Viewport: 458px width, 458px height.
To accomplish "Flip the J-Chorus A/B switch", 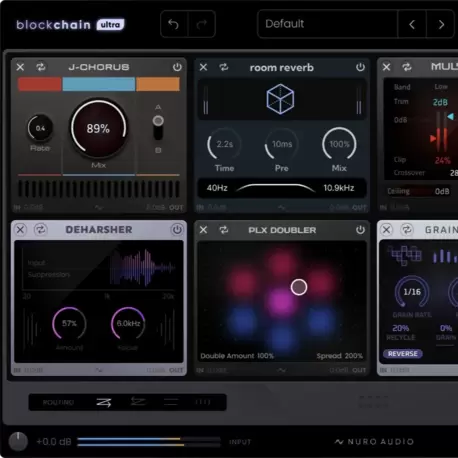I will pos(158,128).
